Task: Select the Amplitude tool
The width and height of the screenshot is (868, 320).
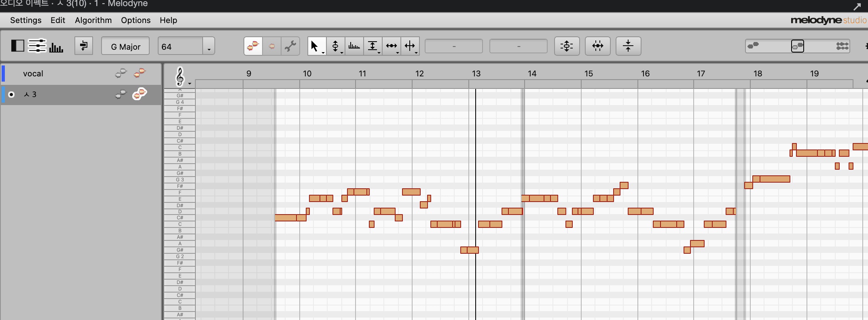Action: click(x=373, y=46)
